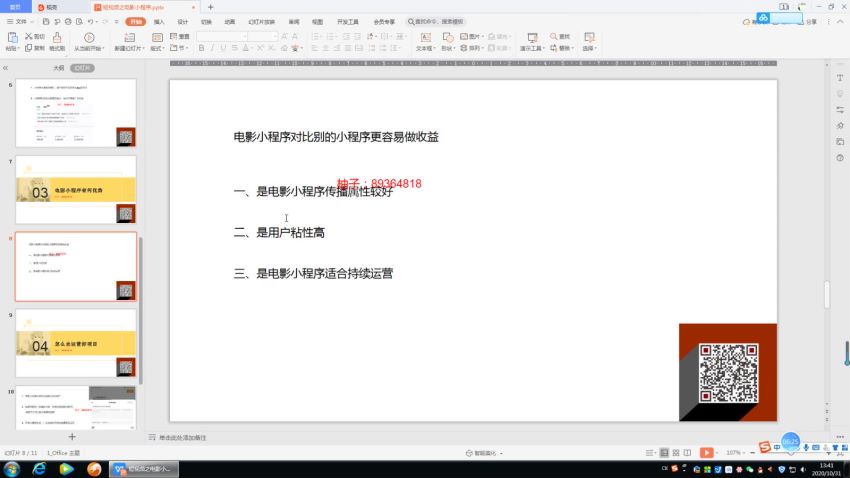Toggle the Slides view pill in left panel
850x478 pixels.
pyautogui.click(x=82, y=68)
